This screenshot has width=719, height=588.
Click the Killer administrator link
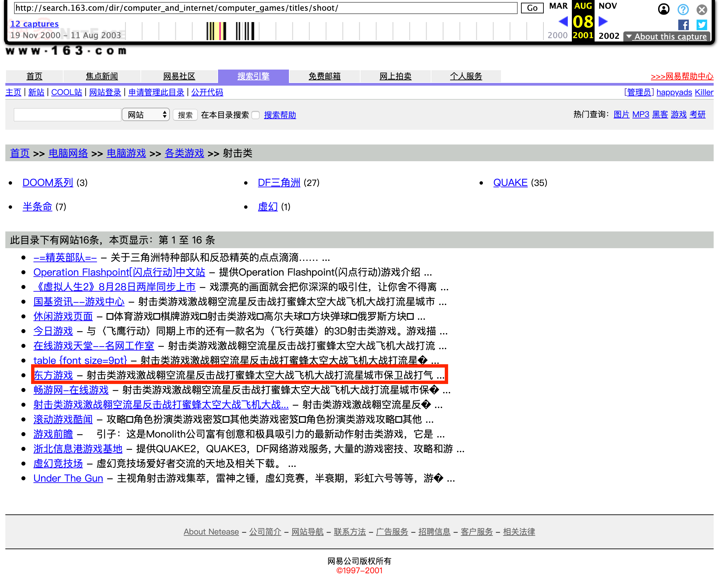click(704, 92)
